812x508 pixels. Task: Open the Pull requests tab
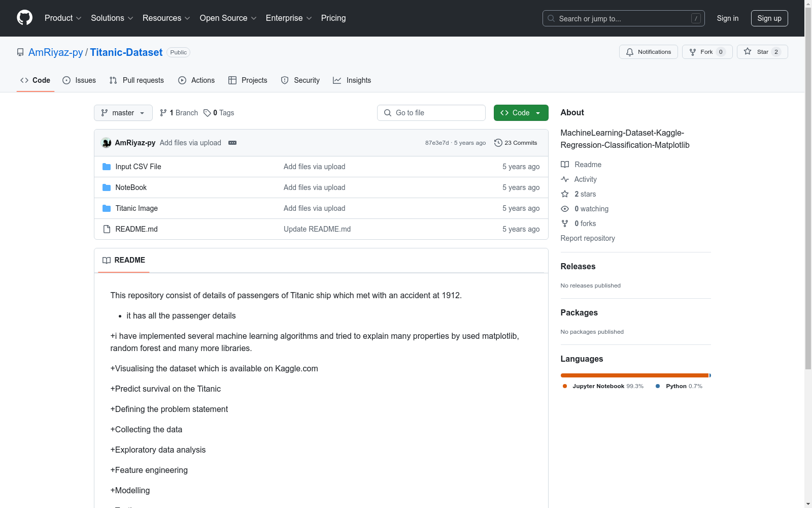(137, 80)
